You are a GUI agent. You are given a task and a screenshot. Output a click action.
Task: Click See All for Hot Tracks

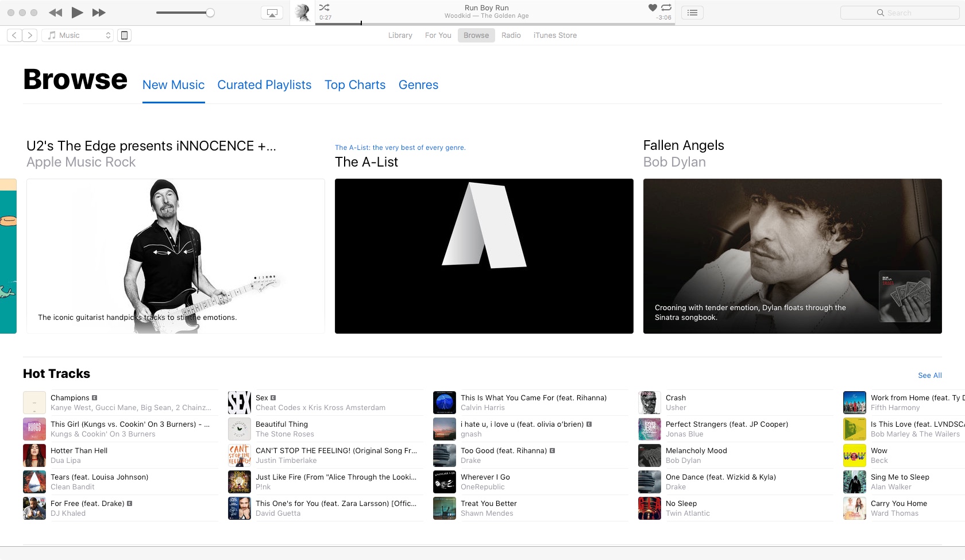click(930, 376)
